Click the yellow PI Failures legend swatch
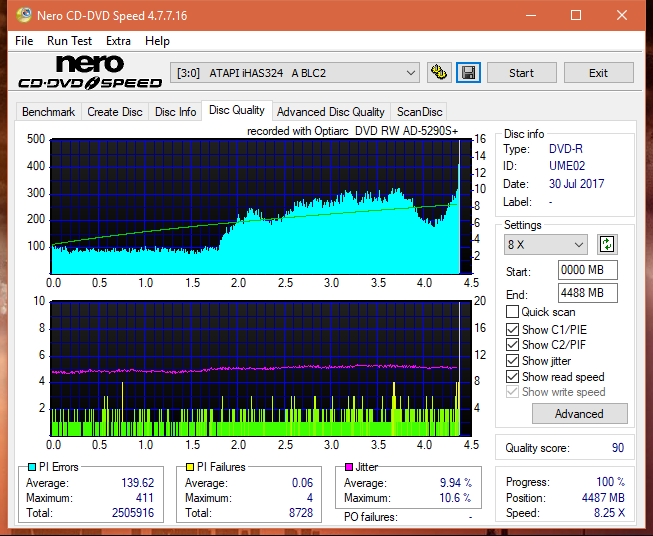The width and height of the screenshot is (653, 536). pyautogui.click(x=190, y=467)
